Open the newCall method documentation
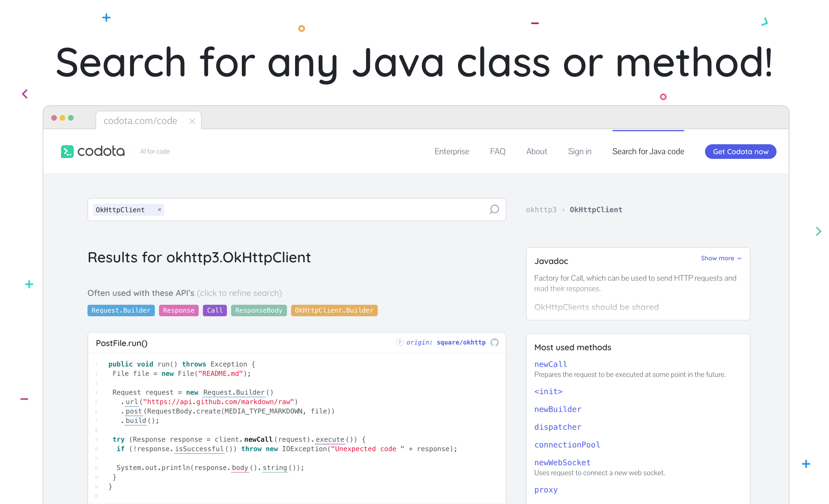Screen dimensions: 829x504 (x=551, y=364)
